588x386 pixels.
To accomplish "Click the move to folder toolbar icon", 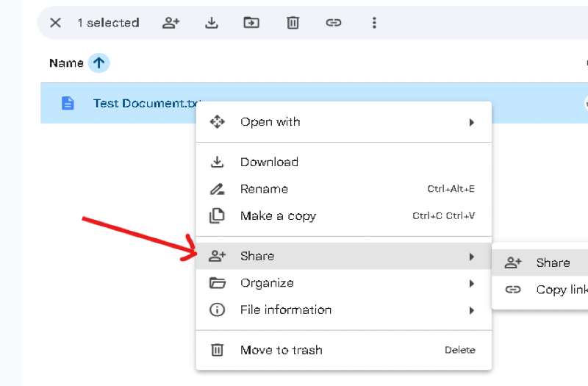I will click(251, 23).
